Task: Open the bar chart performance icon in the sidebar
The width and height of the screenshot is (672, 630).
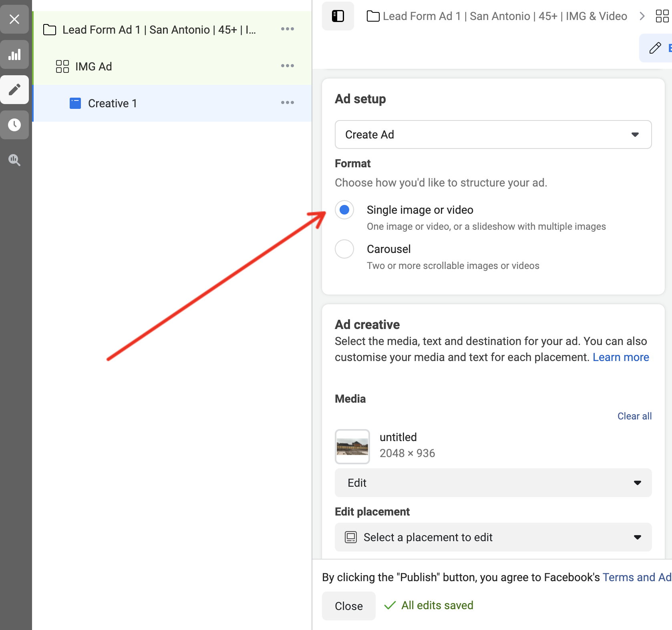Action: pos(14,54)
